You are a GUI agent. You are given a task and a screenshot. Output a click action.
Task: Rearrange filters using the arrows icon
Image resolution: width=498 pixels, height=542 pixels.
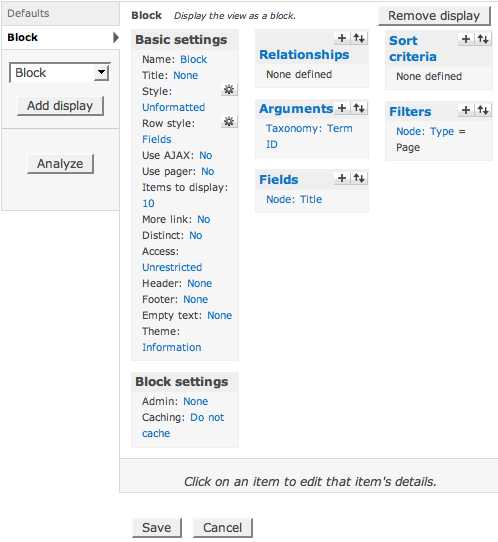[483, 110]
